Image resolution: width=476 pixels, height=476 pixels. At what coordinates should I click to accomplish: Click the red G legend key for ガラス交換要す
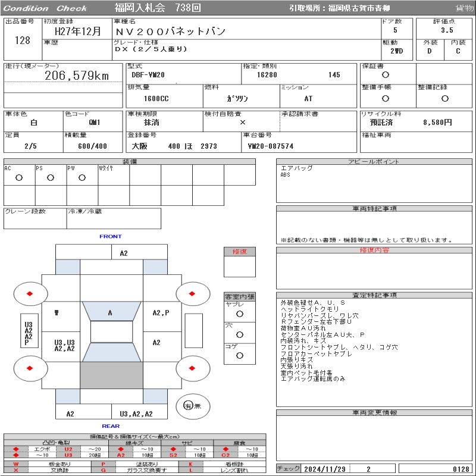point(103,470)
